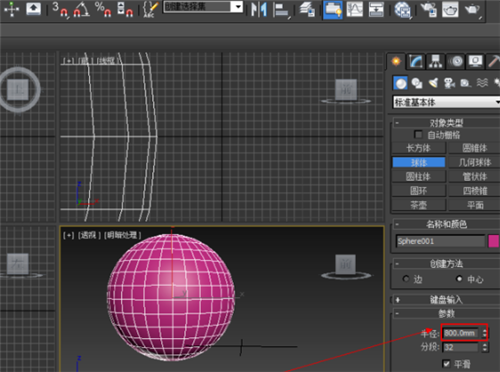
Task: Enable the 自动栅格 checkbox
Action: point(418,135)
